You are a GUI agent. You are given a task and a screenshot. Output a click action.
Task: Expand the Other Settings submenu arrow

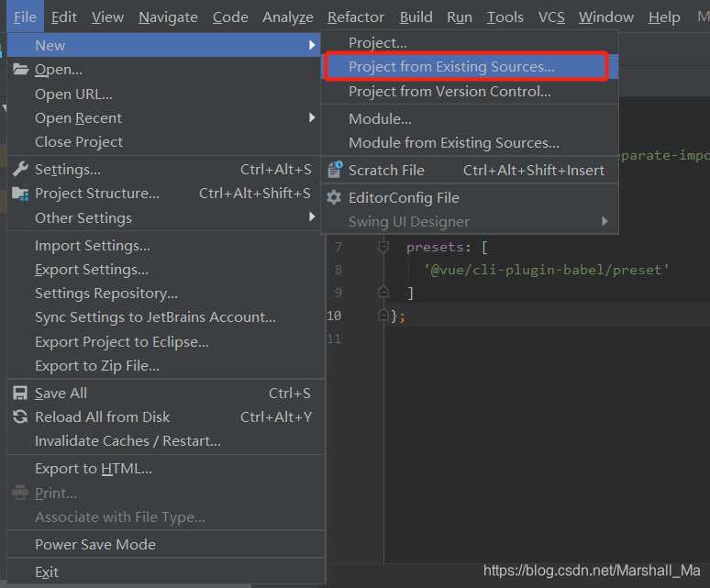312,216
